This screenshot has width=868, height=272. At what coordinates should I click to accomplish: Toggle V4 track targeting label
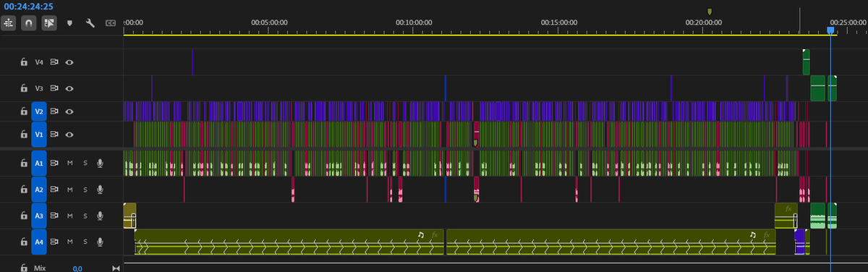(x=39, y=62)
